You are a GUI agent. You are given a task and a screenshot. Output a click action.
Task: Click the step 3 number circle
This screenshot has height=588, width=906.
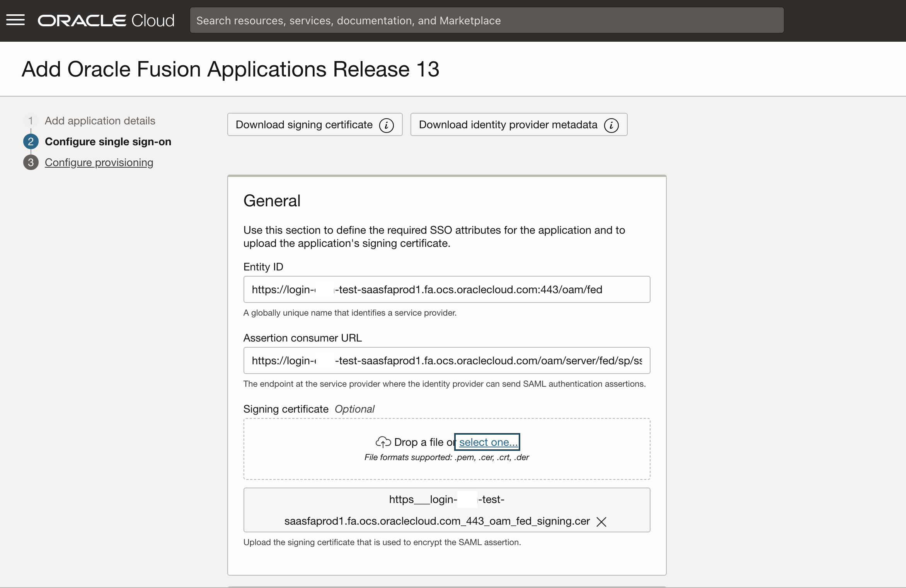pyautogui.click(x=31, y=163)
